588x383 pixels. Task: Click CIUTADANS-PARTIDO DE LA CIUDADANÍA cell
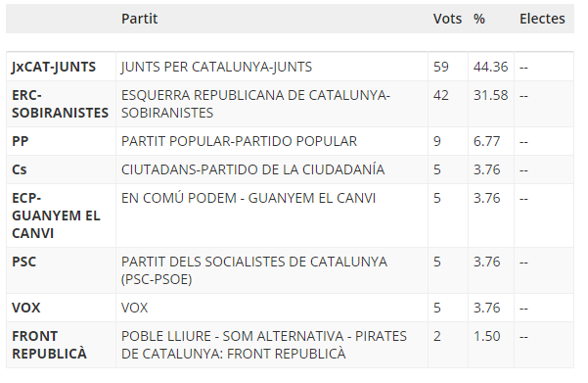pyautogui.click(x=272, y=169)
